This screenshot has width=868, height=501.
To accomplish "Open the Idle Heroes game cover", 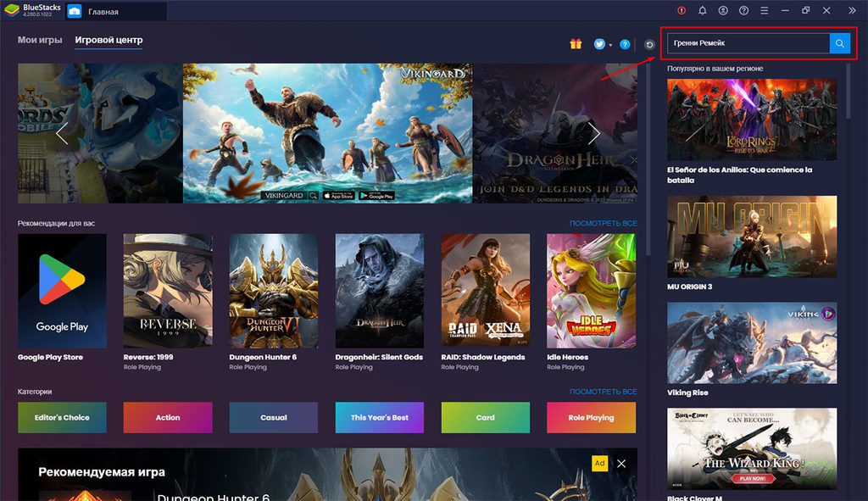I will tap(591, 291).
